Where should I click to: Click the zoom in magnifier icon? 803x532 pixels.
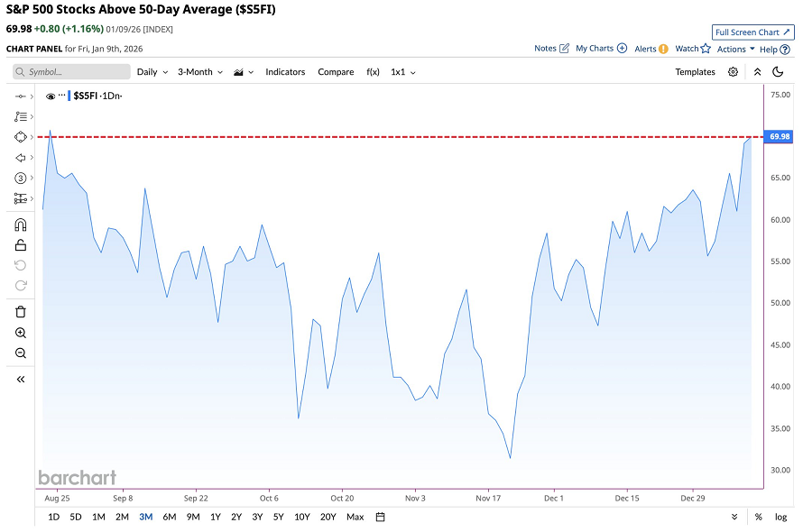point(21,333)
